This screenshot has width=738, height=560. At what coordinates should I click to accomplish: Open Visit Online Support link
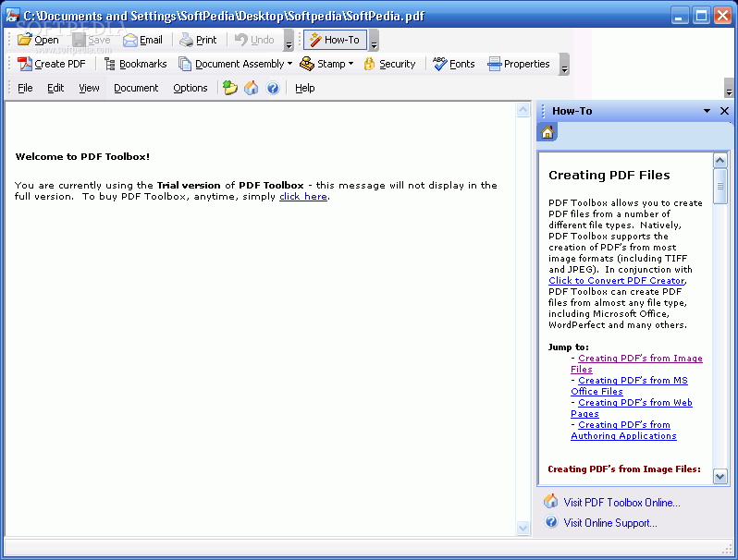pyautogui.click(x=610, y=523)
